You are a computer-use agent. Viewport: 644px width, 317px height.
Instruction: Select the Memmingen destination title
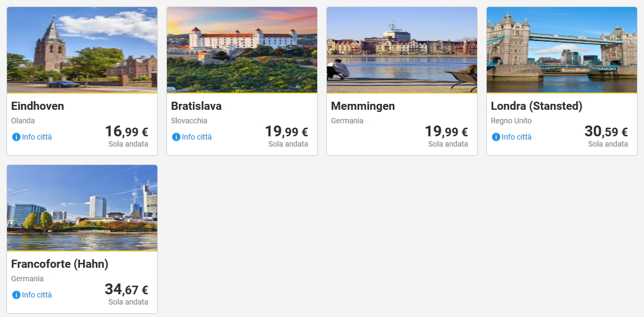[x=363, y=106]
